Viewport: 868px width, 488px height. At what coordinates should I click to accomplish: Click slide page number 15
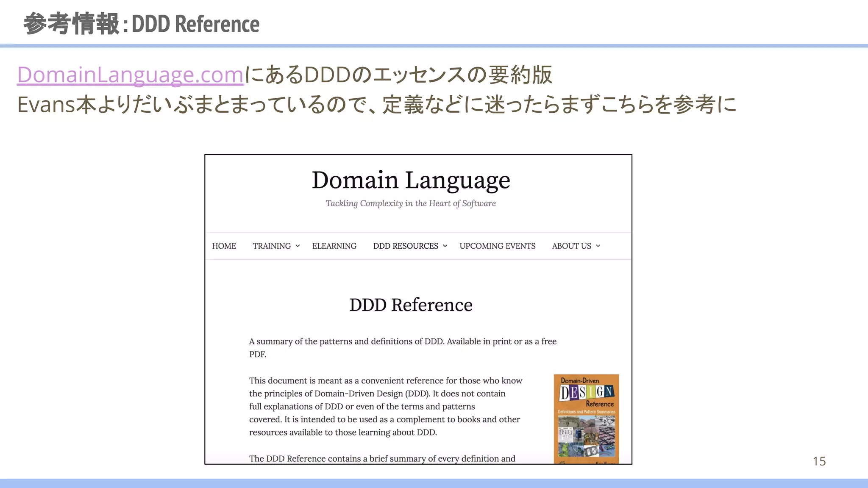(819, 461)
